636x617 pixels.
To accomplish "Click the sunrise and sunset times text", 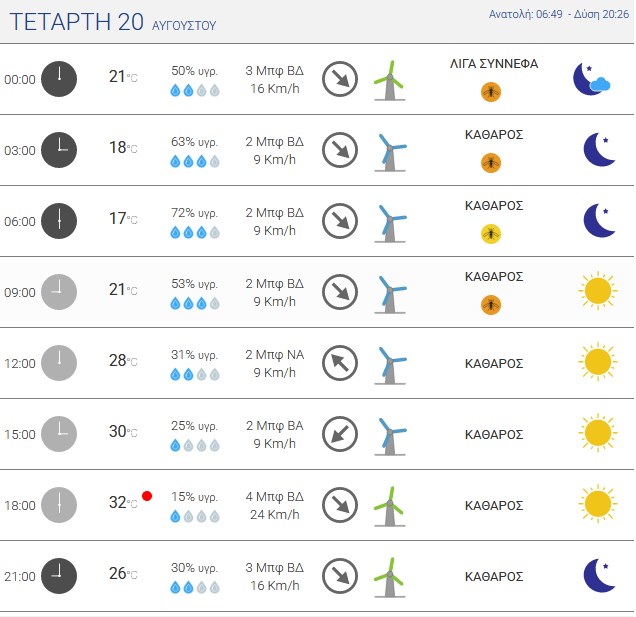I will (x=559, y=14).
